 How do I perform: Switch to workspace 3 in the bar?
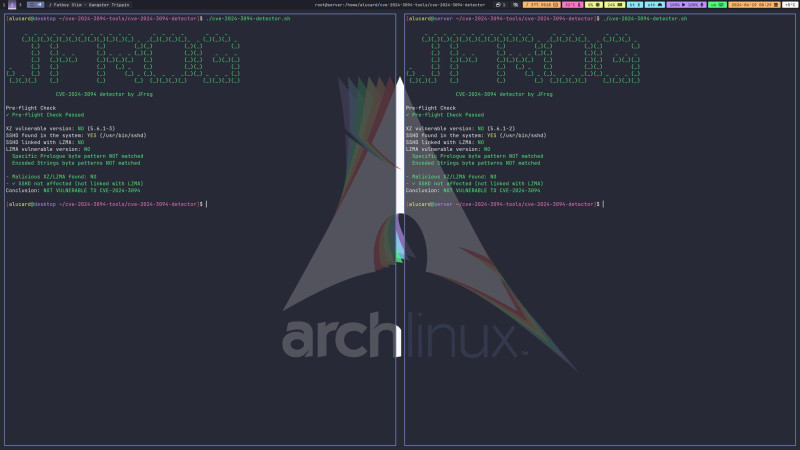coord(20,5)
